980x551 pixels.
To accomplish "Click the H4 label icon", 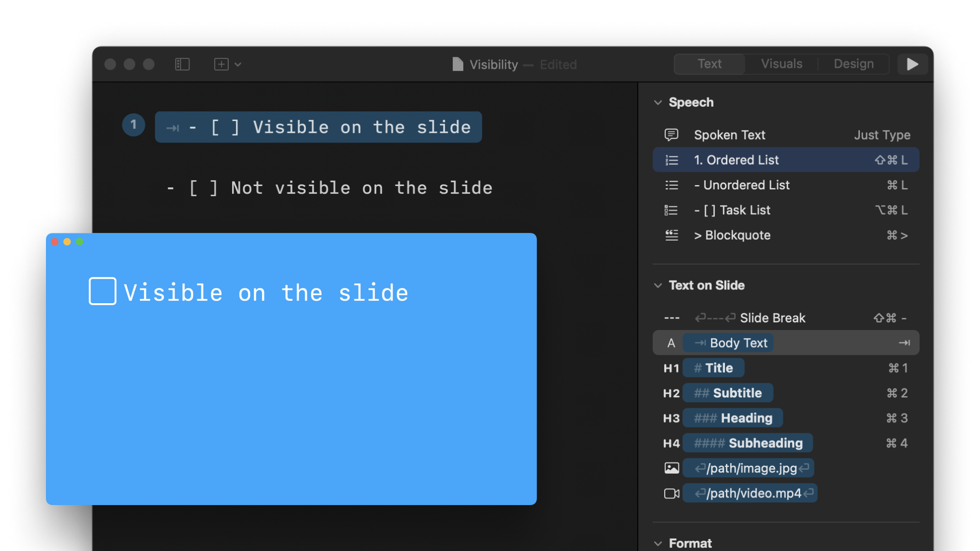I will [x=671, y=443].
